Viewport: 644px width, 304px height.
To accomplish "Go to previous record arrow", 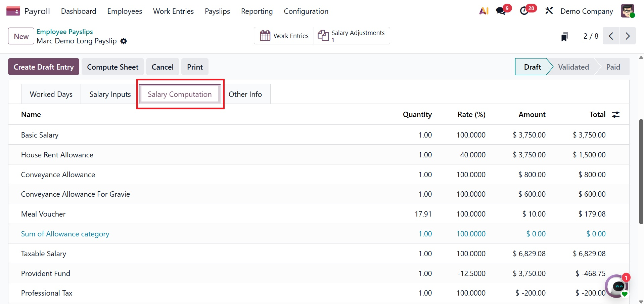I will pos(611,36).
